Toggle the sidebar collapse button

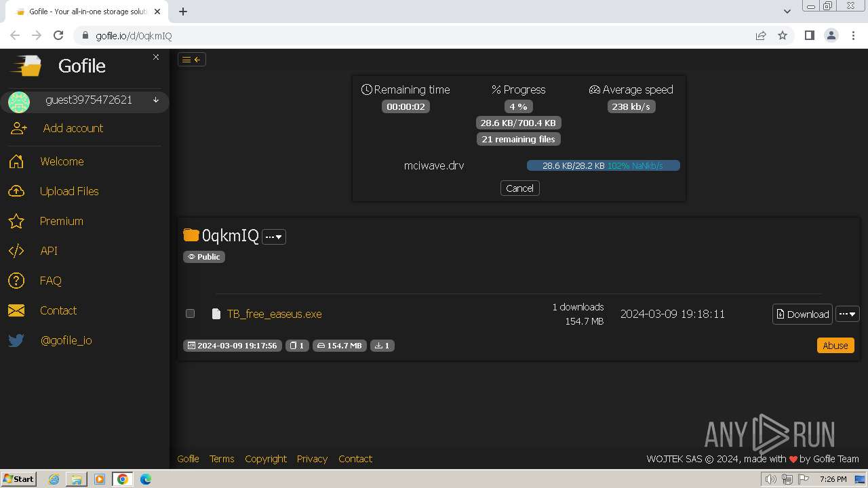192,60
